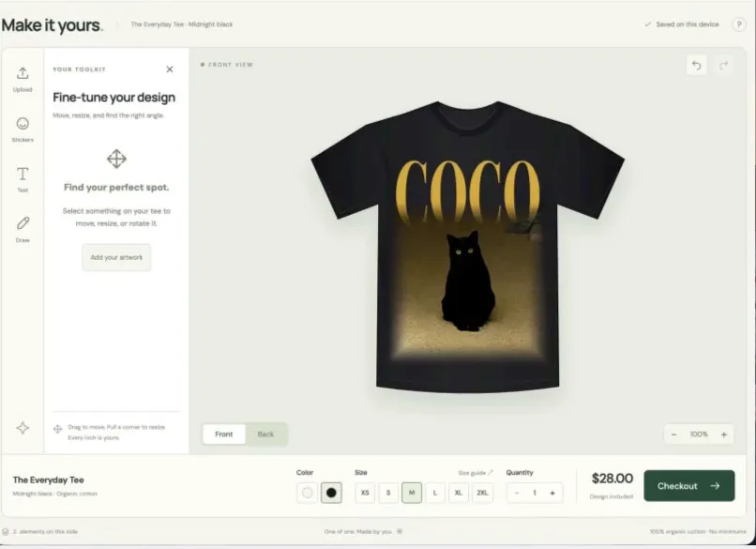Image resolution: width=756 pixels, height=549 pixels.
Task: Choose the white tee color swatch
Action: 307,493
